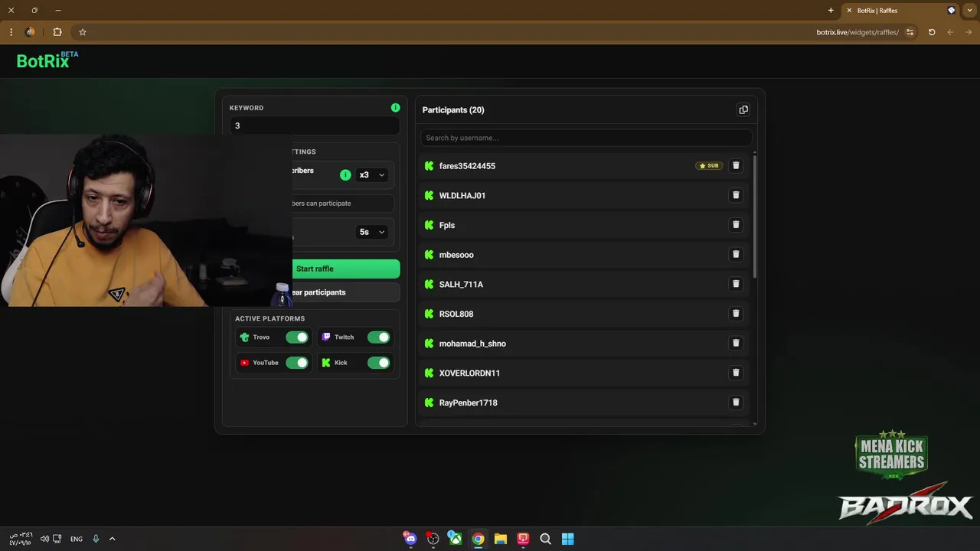Click the system clock in the taskbar
Screen dimensions: 980x551
[21, 539]
